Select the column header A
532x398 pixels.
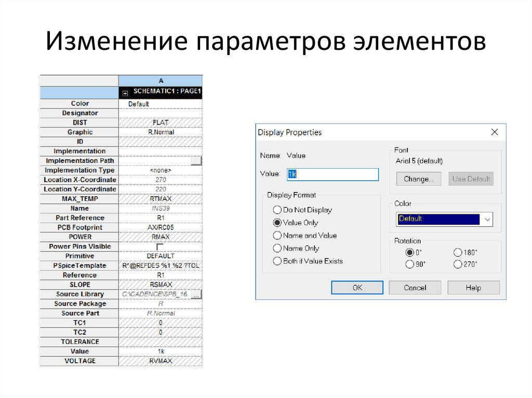click(161, 80)
